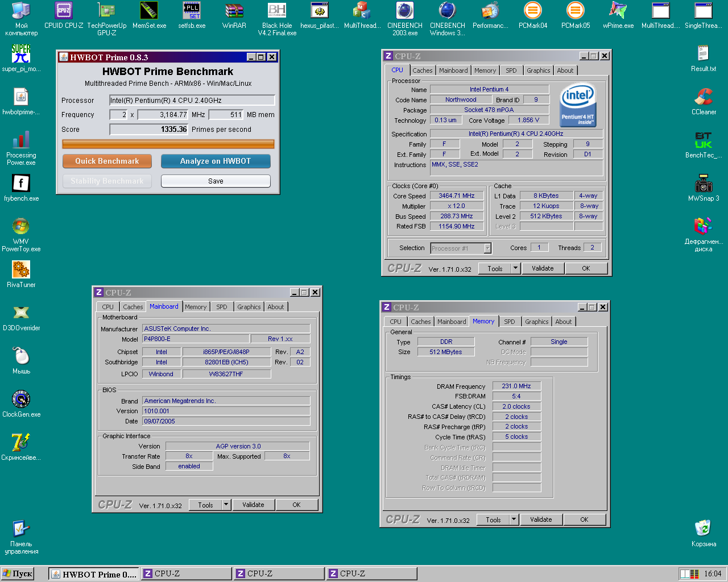Open the hwbotprime desktop icon
Screen dimensions: 728x582
click(21, 102)
